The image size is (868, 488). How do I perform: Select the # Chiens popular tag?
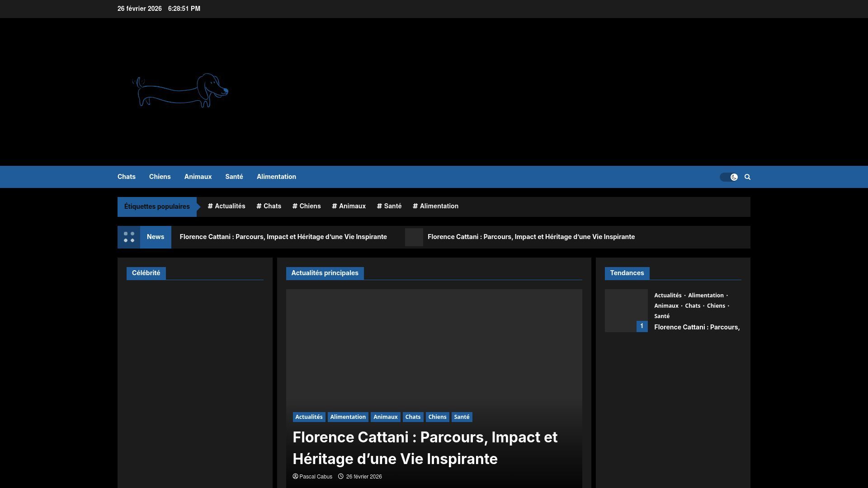(307, 206)
